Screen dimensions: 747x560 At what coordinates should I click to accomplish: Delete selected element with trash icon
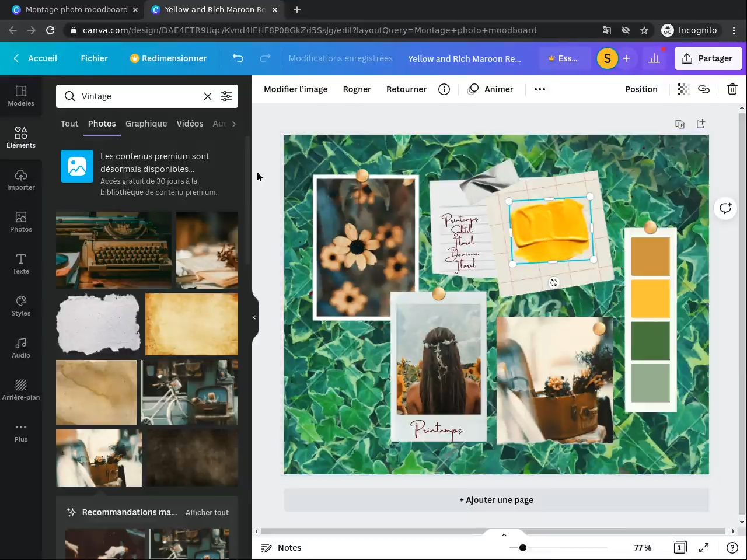point(732,89)
